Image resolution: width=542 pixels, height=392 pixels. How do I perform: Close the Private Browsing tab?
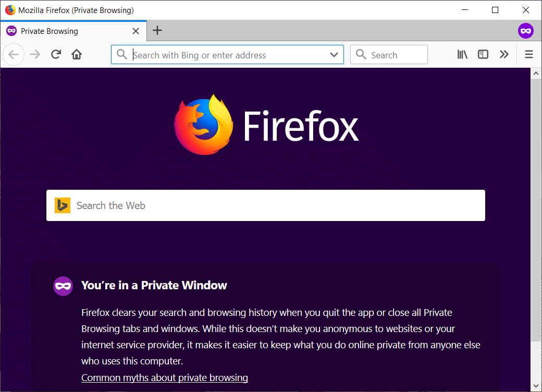[x=135, y=31]
